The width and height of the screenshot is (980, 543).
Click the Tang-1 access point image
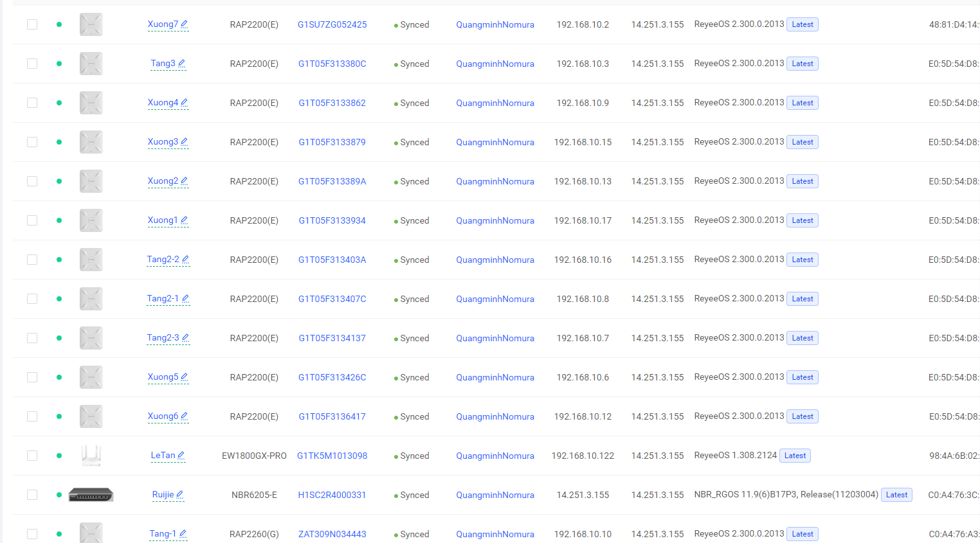pos(91,533)
